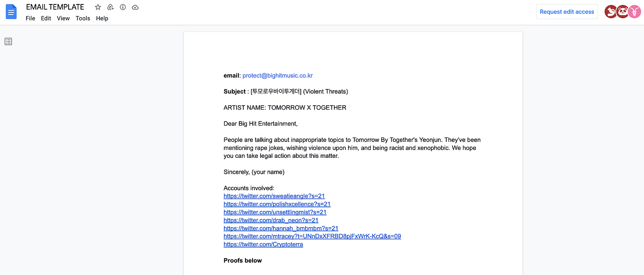Click the first dark red collaborator avatar

pos(611,12)
